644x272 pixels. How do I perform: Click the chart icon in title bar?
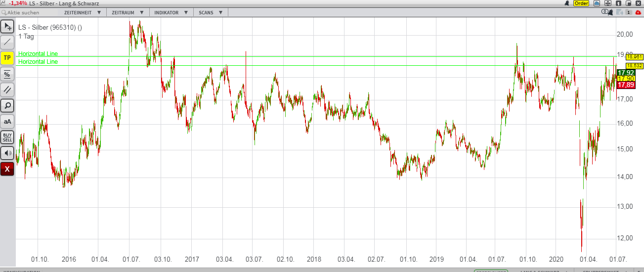[x=4, y=3]
